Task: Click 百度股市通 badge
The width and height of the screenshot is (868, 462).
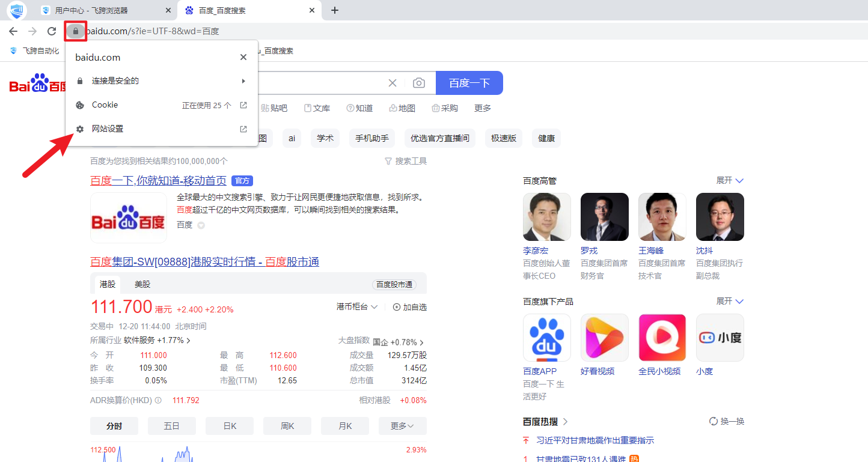Action: tap(394, 285)
